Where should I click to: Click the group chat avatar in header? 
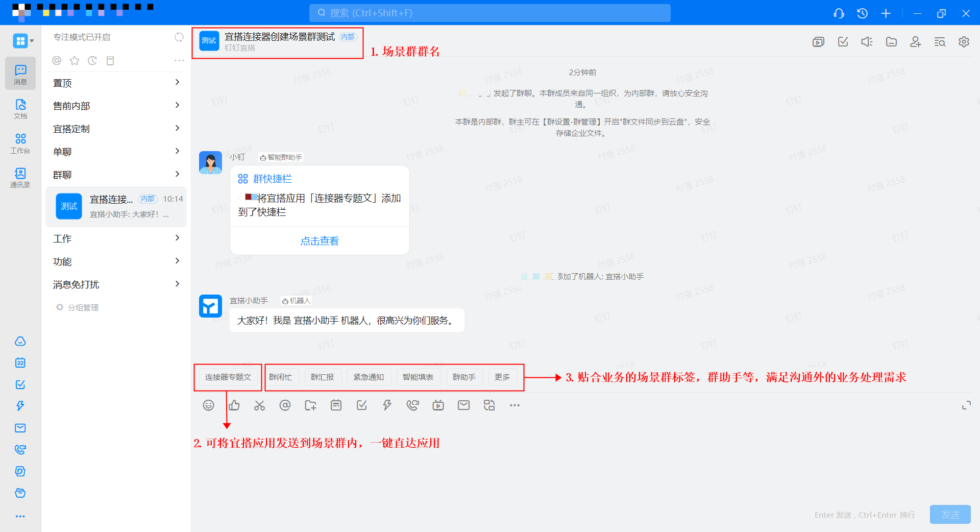[x=209, y=41]
